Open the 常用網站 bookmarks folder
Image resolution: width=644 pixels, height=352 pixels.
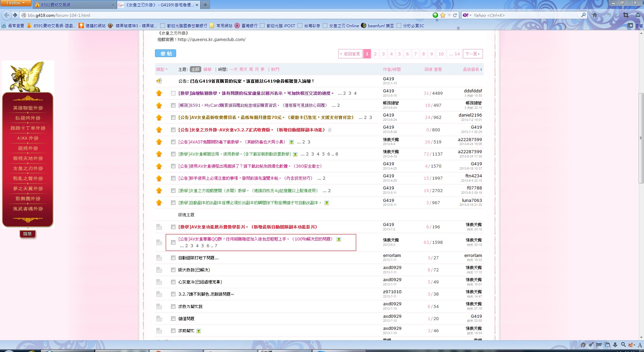click(x=221, y=26)
